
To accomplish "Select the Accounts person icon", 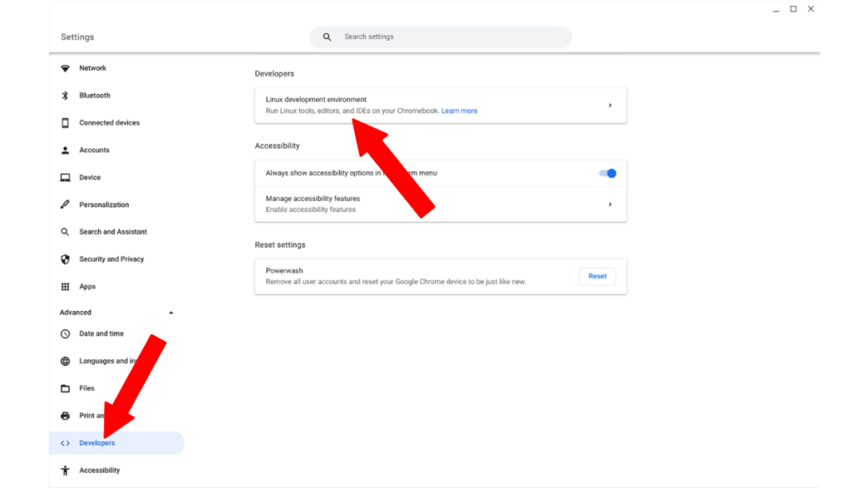I will coord(65,150).
